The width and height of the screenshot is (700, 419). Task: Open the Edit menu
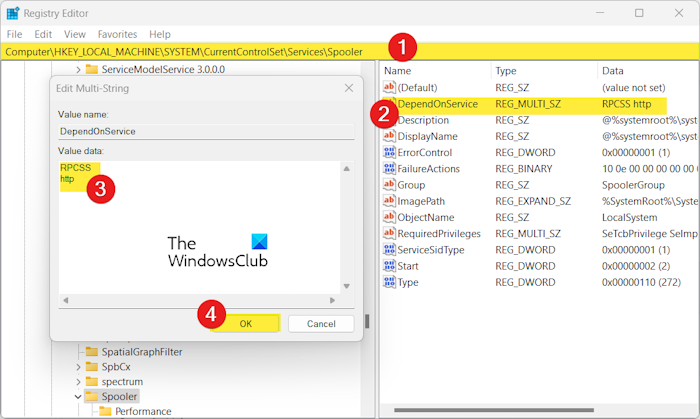[x=43, y=34]
